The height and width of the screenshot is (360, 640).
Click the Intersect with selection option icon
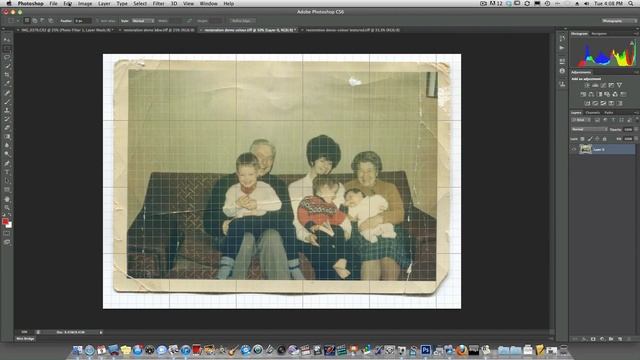[51, 20]
